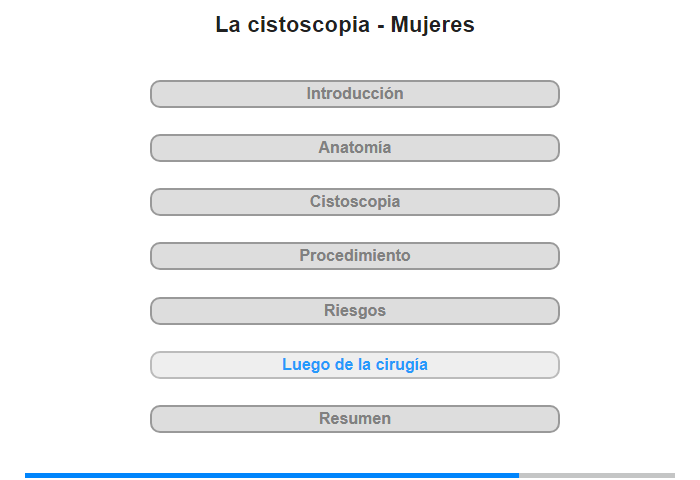
Task: Select the blue-text Luego de la cirugía item
Action: tap(354, 365)
